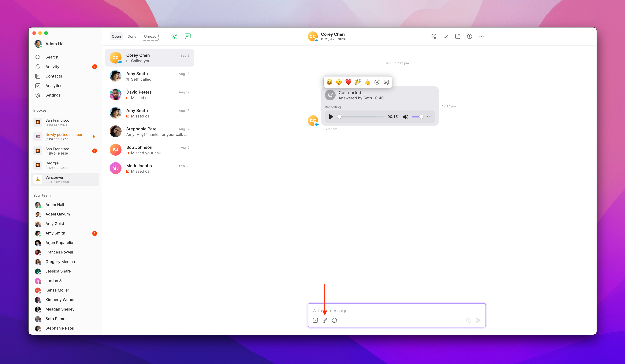Open Stephanie Patel conversation
This screenshot has width=625, height=364.
(x=149, y=131)
